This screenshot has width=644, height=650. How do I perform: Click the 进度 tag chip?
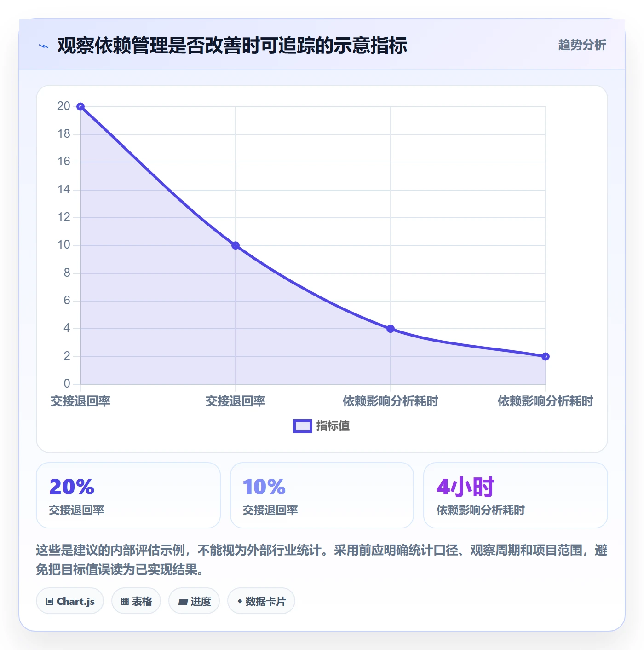coord(194,601)
